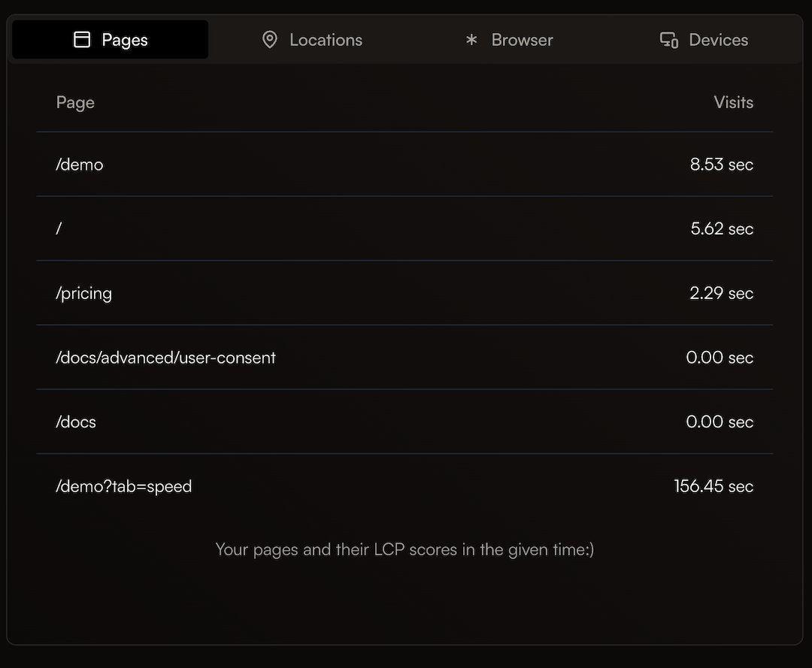Viewport: 812px width, 668px height.
Task: Open the /demo?tab=speed page entry
Action: click(x=124, y=486)
